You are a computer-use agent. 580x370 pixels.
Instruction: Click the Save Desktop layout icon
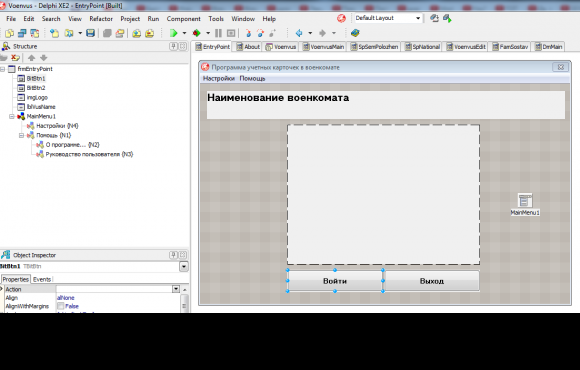434,18
